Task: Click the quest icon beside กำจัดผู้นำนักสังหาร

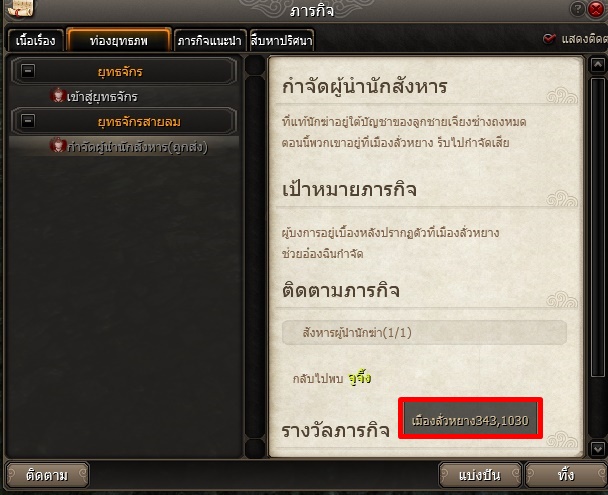Action: [57, 145]
